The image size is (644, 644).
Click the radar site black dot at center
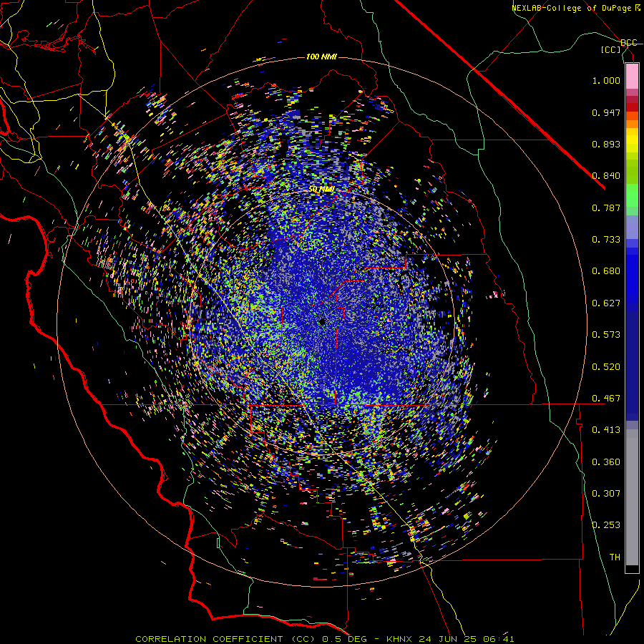pos(323,323)
